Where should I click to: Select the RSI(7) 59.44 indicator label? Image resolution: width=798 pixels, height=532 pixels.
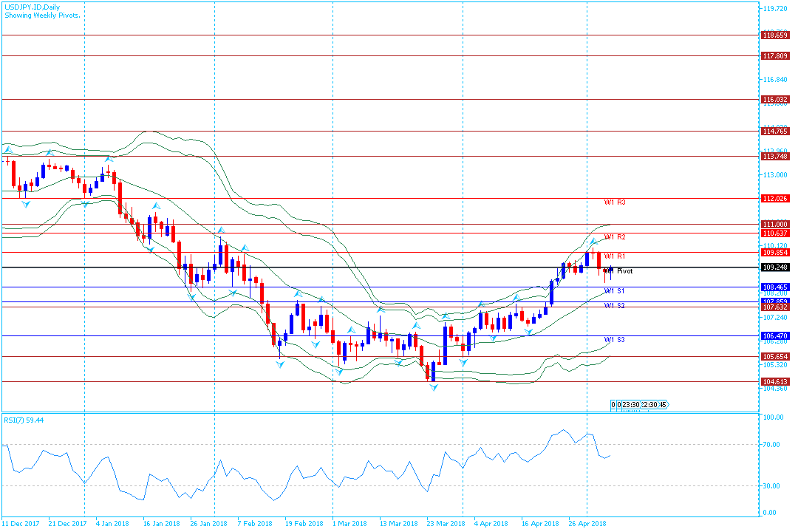pyautogui.click(x=24, y=419)
